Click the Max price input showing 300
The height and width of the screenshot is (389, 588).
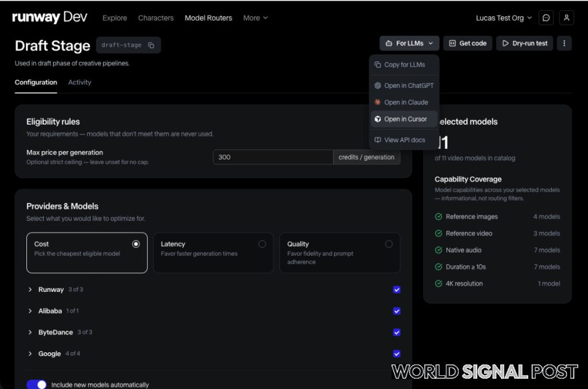pyautogui.click(x=273, y=157)
